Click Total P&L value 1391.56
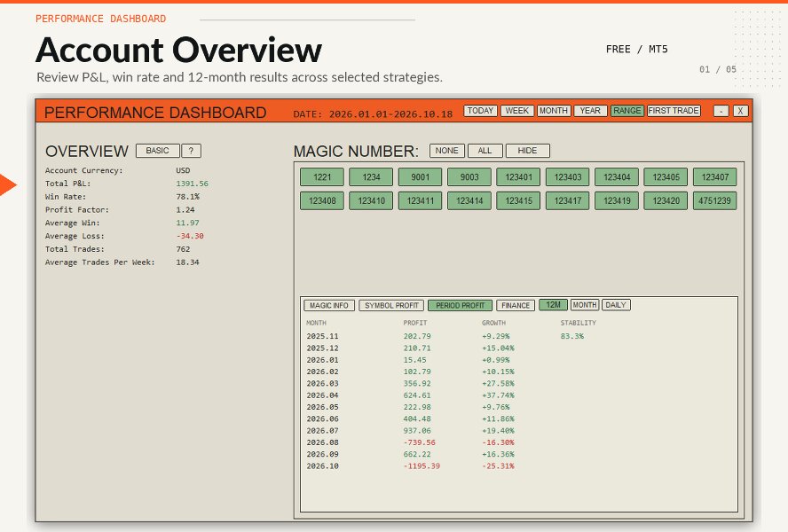The width and height of the screenshot is (788, 532). [x=192, y=184]
